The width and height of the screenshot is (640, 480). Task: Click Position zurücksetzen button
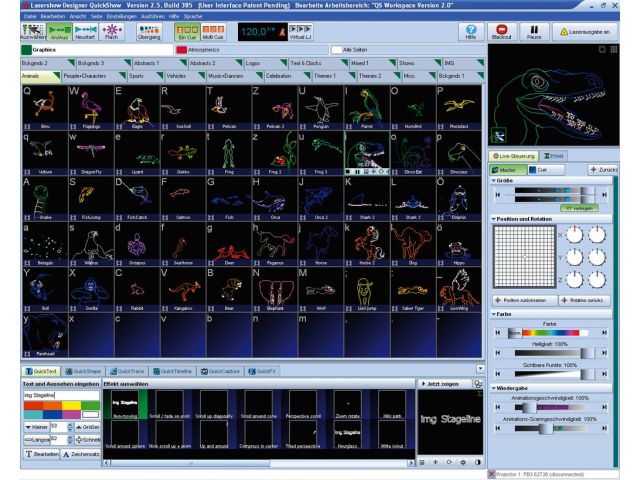524,300
